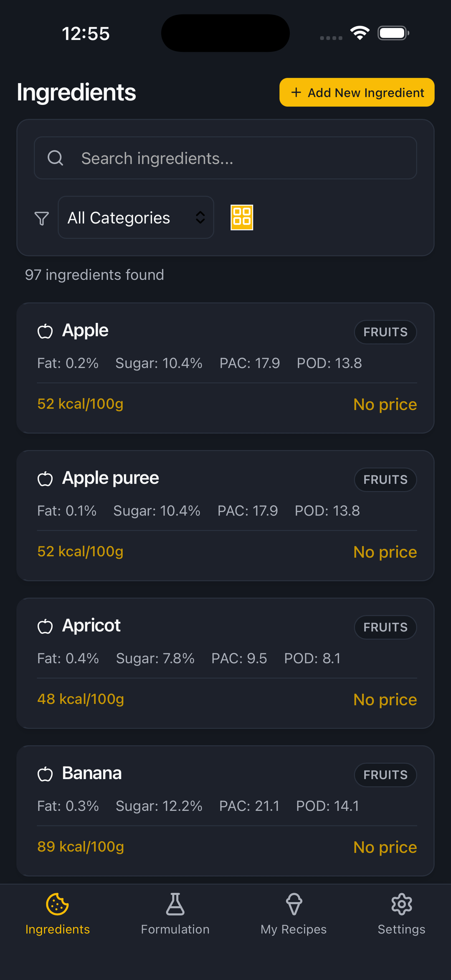Click the fruit icon beside Apricot
This screenshot has width=451, height=980.
pyautogui.click(x=45, y=627)
